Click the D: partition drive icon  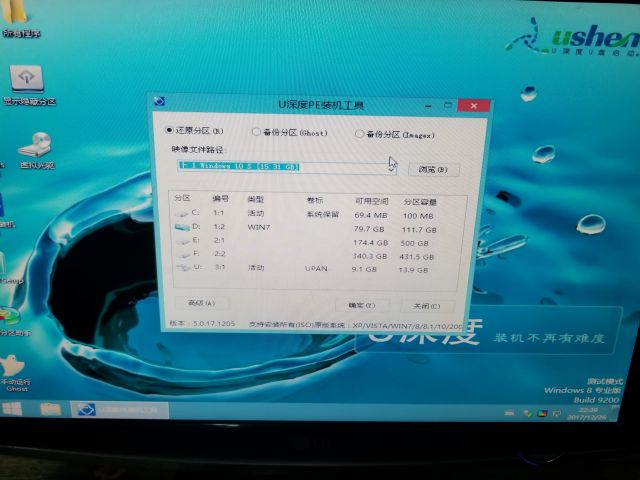(182, 227)
